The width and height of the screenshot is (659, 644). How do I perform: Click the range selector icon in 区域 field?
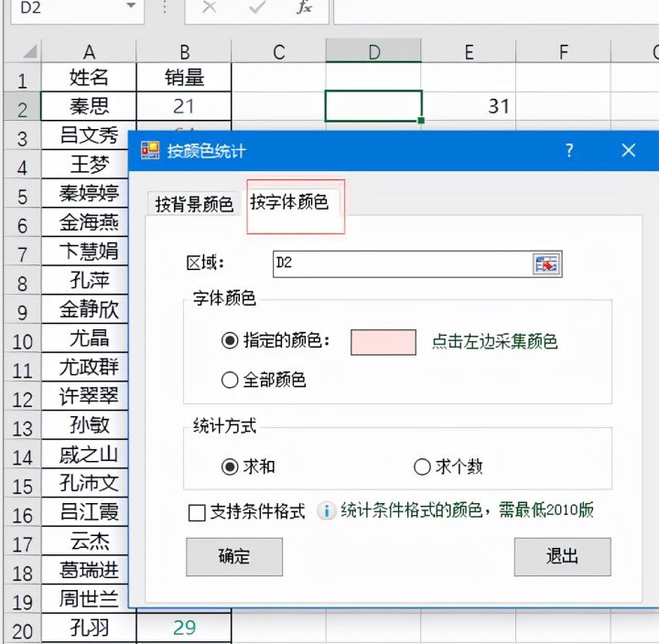click(x=546, y=263)
